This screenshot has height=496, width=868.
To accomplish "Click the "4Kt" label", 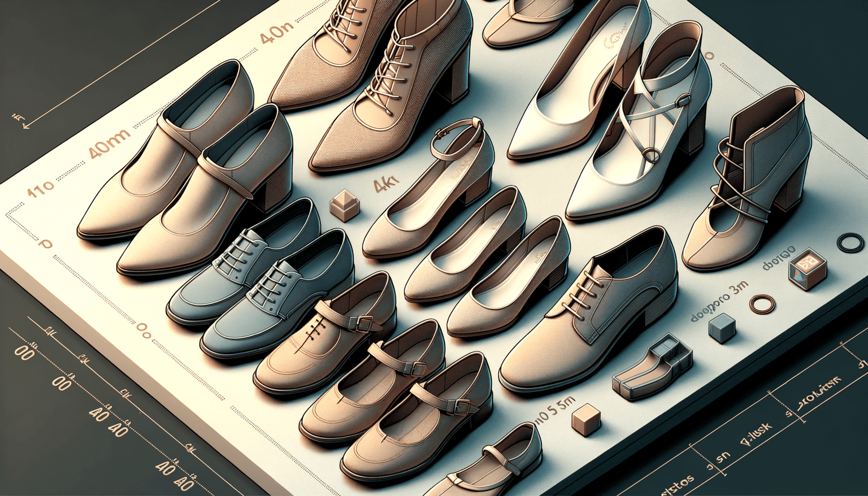I will point(387,184).
